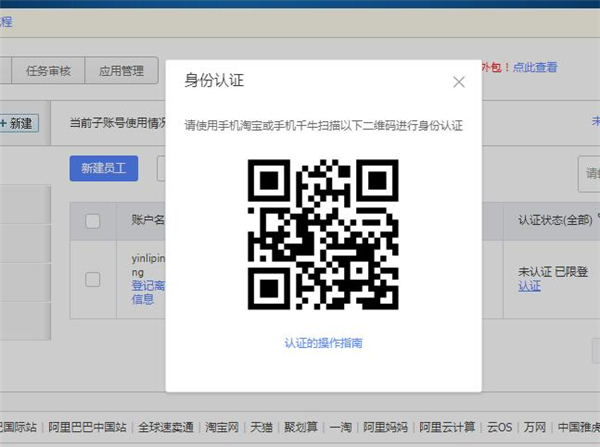Tick the select-all checkbox in table header
Image resolution: width=600 pixels, height=447 pixels.
click(93, 221)
